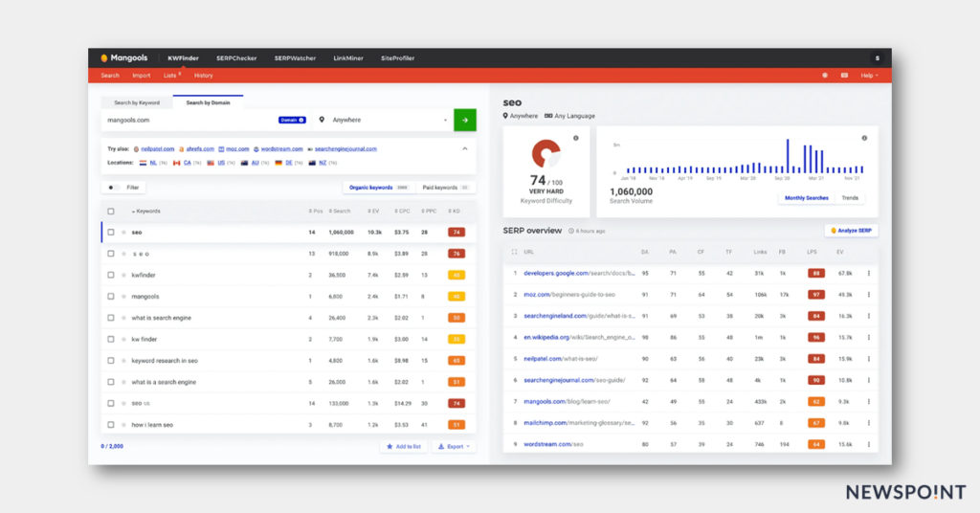The width and height of the screenshot is (980, 513).
Task: Check the box for 'what is a search engine'
Action: click(x=111, y=382)
